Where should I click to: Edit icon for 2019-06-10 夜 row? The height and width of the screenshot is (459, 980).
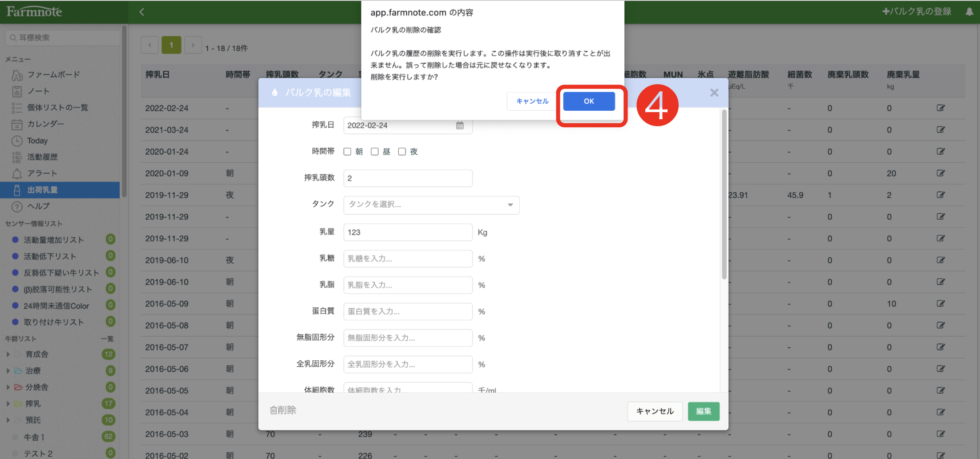coord(940,260)
